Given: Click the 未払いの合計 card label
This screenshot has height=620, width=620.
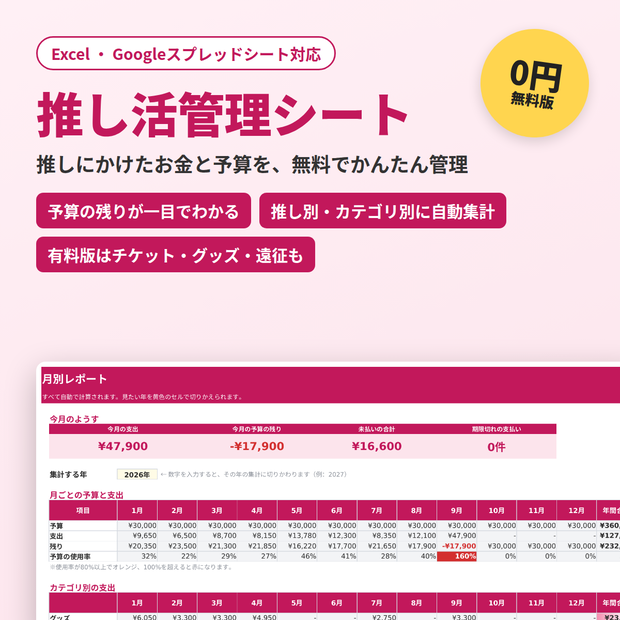Looking at the screenshot, I should (376, 429).
